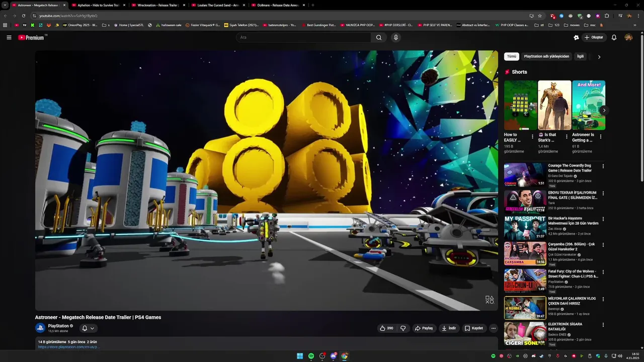Open a new browser tab
This screenshot has height=362, width=644.
(313, 5)
